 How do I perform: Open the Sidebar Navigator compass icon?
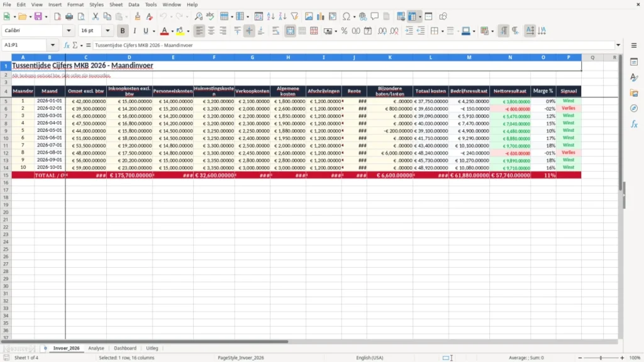(634, 108)
